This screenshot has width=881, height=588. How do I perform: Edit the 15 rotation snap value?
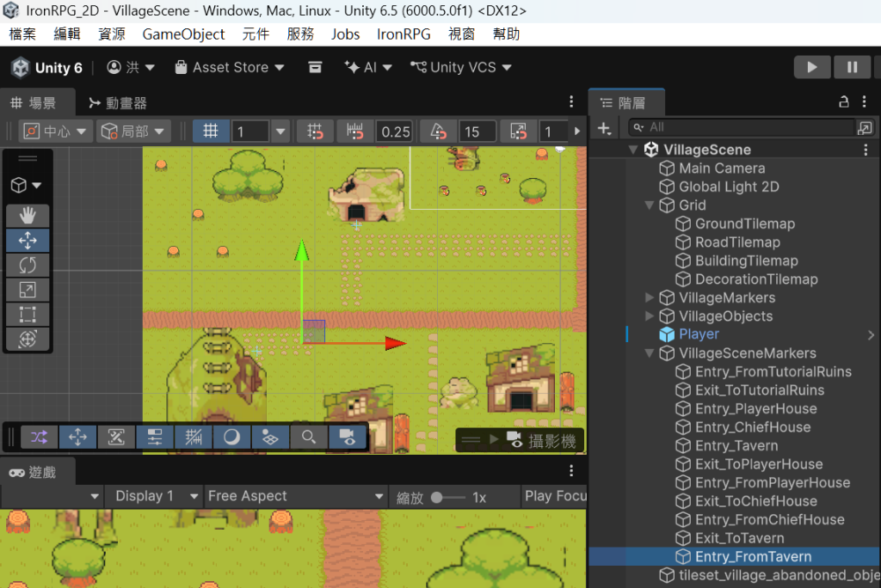[x=477, y=132]
